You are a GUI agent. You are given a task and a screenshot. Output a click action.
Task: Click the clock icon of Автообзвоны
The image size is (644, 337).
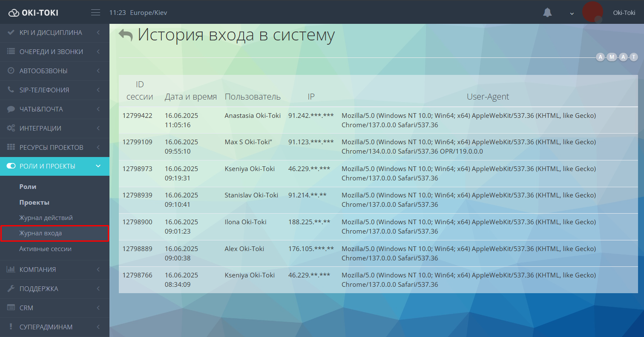pyautogui.click(x=11, y=71)
